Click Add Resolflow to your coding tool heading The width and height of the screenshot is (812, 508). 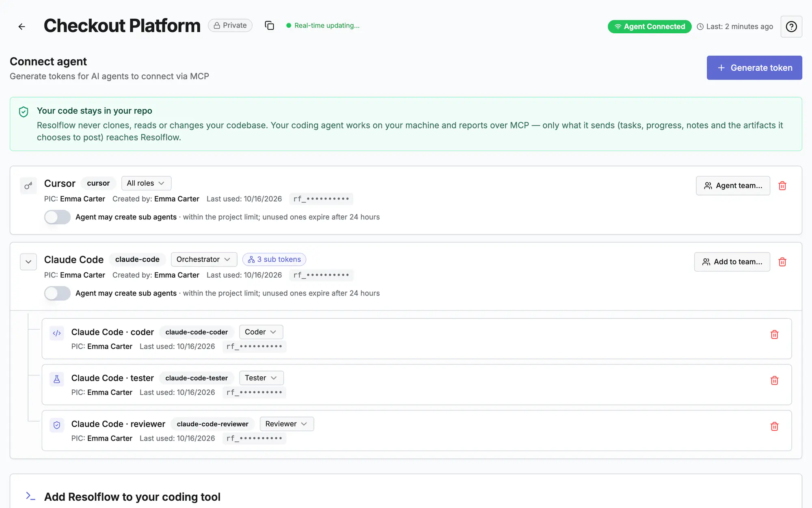[132, 497]
